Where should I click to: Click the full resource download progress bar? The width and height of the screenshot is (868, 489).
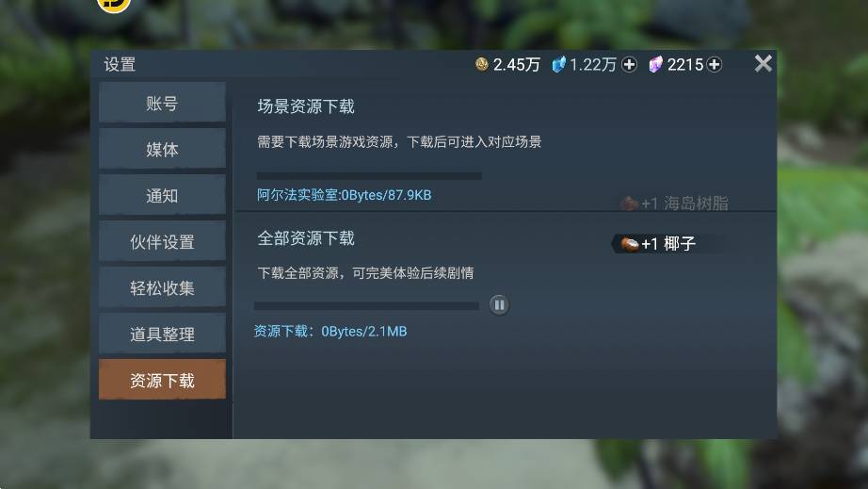(x=366, y=305)
